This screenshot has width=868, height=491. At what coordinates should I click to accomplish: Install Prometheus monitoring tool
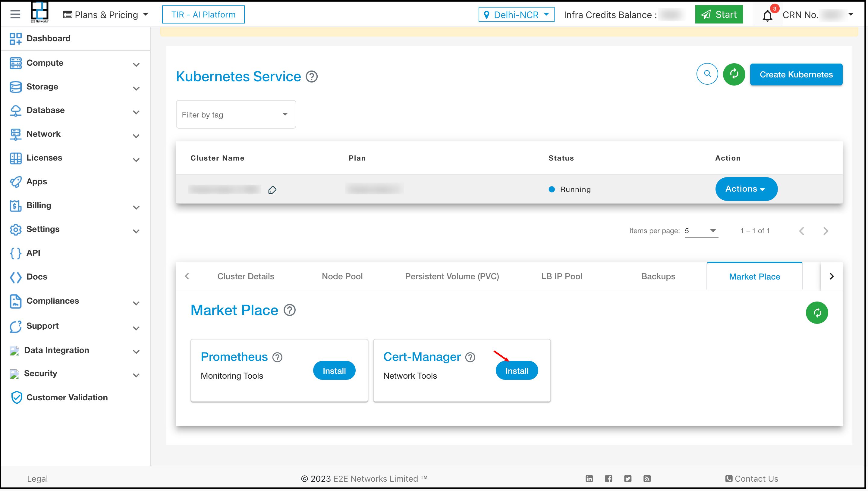pos(334,371)
